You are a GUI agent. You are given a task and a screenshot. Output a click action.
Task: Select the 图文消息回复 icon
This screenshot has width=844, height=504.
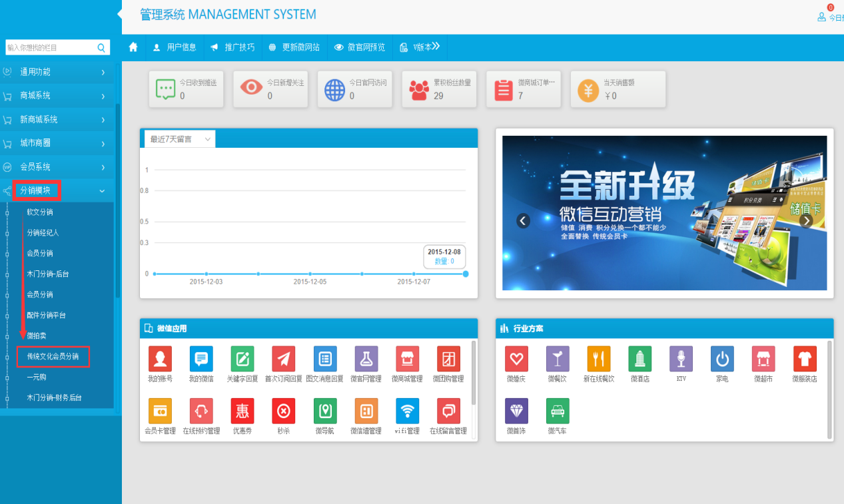click(x=325, y=359)
